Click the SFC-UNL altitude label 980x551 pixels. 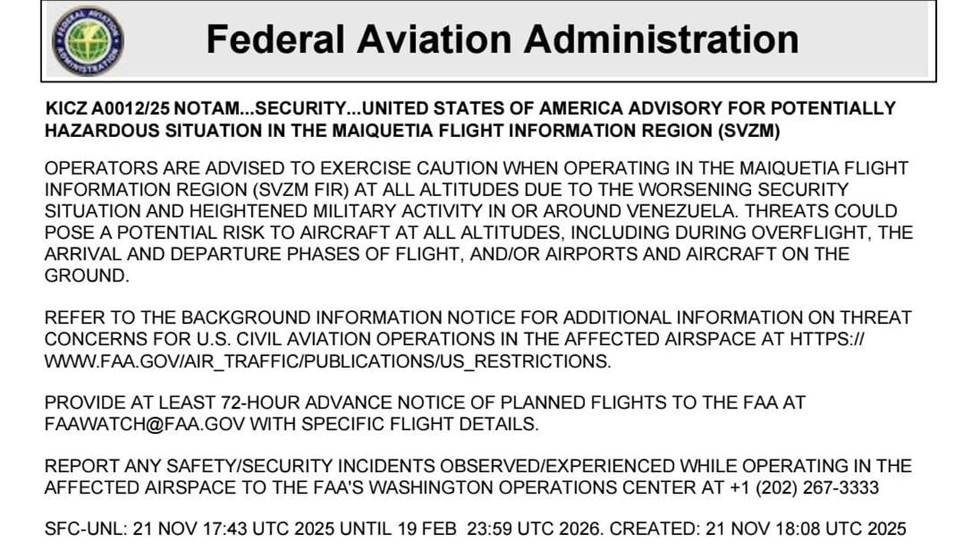pos(84,529)
